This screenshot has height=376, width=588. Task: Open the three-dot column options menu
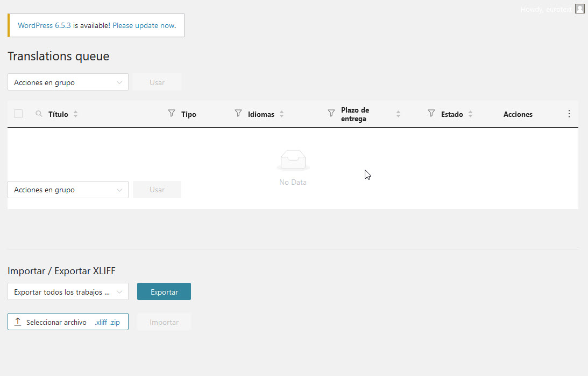569,114
